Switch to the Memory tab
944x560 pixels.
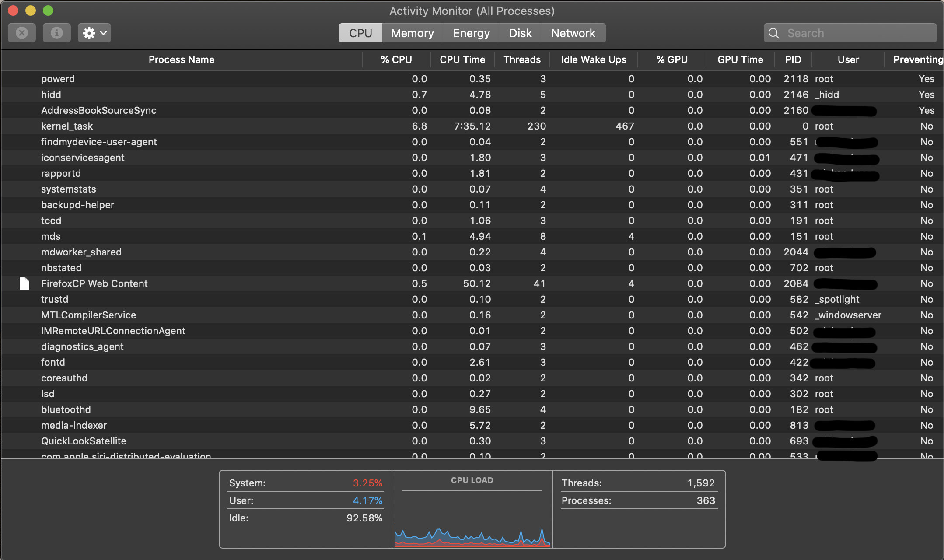[412, 33]
